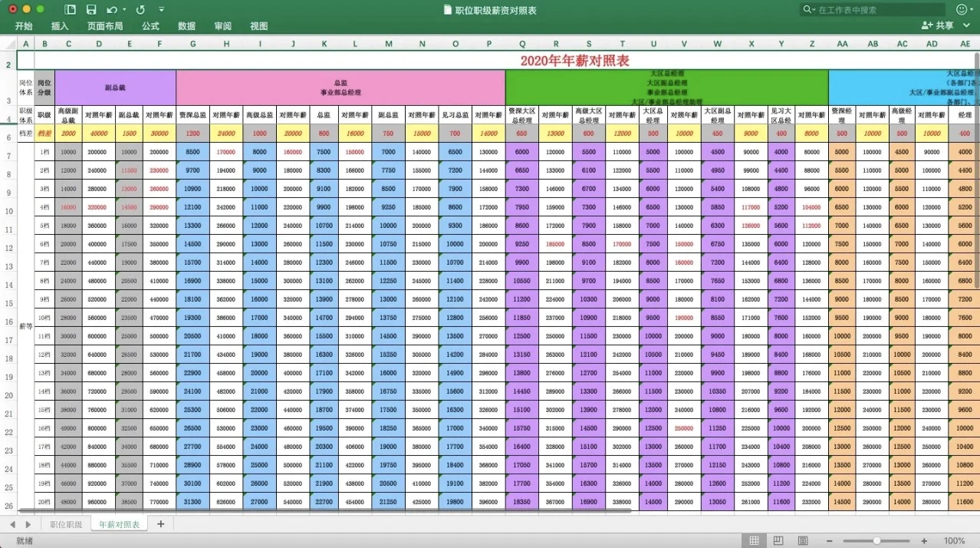Click the magnifier search icon
The height and width of the screenshot is (548, 980).
(809, 10)
